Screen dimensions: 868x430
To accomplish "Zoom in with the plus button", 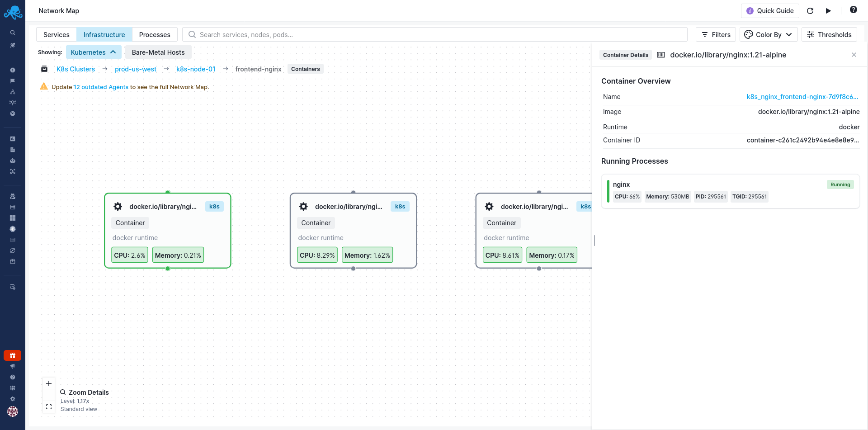I will click(x=49, y=383).
